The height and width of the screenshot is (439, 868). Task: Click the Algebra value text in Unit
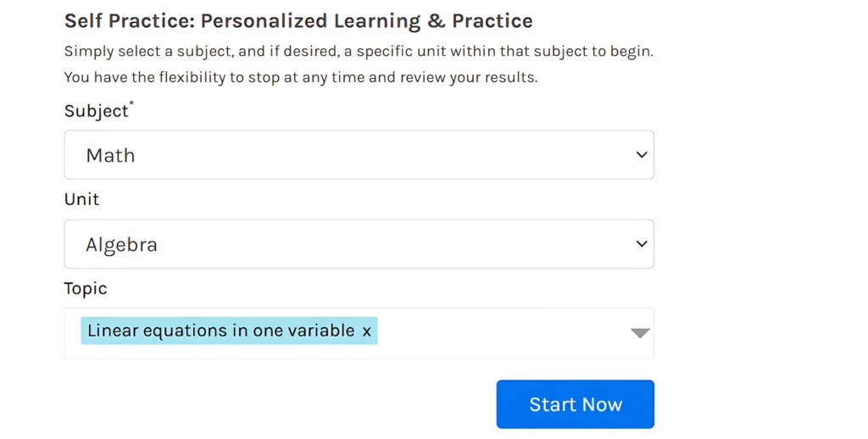click(x=121, y=245)
